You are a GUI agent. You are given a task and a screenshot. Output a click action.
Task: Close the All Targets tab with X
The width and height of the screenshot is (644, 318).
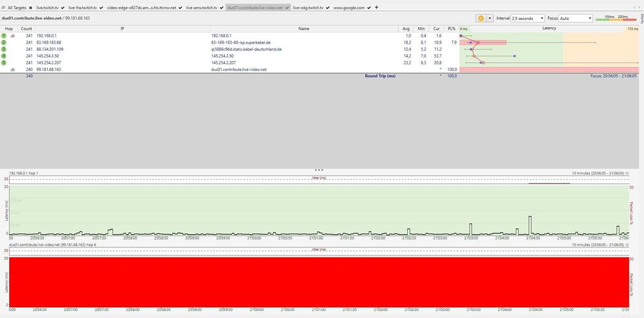30,7
